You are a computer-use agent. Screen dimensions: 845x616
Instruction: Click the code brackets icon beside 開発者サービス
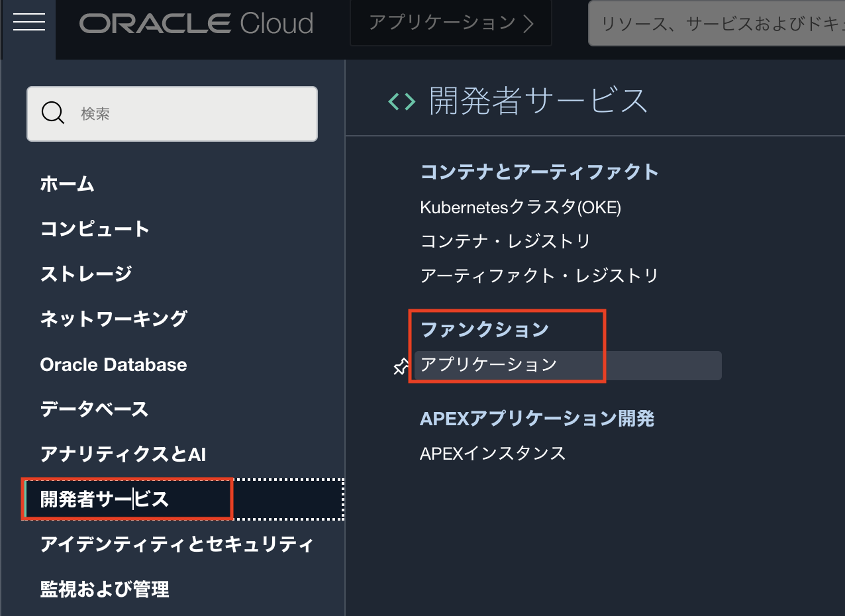click(x=401, y=101)
